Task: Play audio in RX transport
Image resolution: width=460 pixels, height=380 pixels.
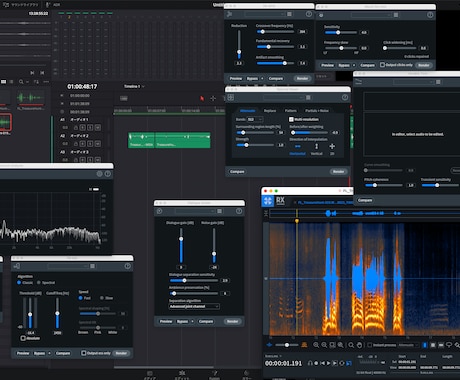Action: pyautogui.click(x=329, y=363)
